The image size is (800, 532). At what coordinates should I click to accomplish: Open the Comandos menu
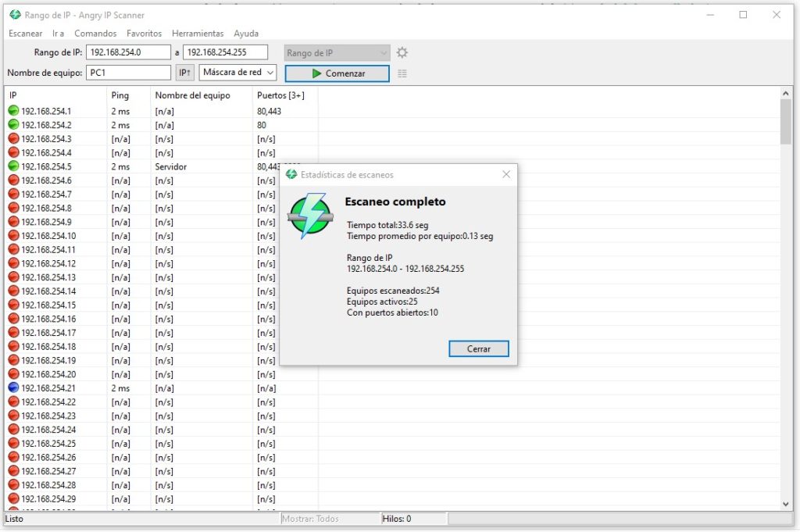(95, 33)
